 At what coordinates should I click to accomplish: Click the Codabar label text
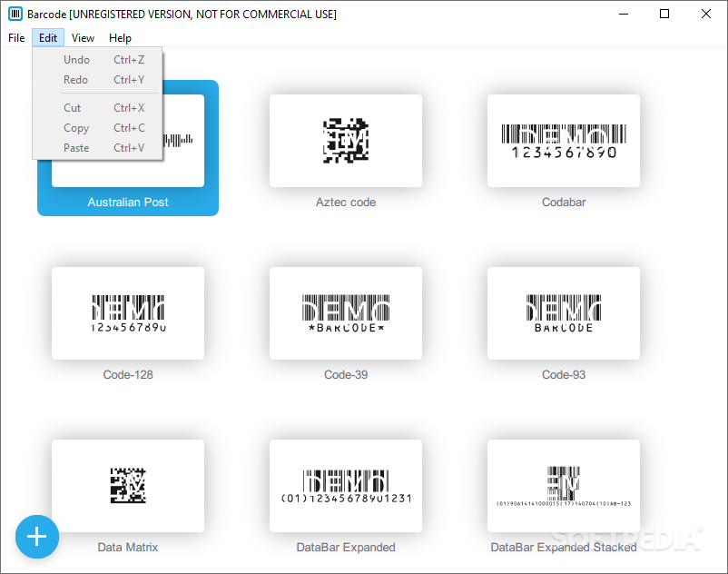click(564, 202)
